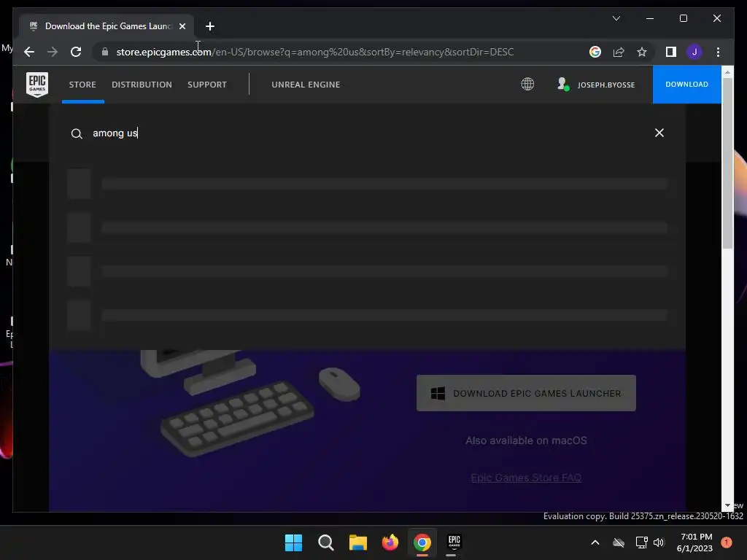
Task: Focus the 'among us' search field
Action: coord(367,133)
